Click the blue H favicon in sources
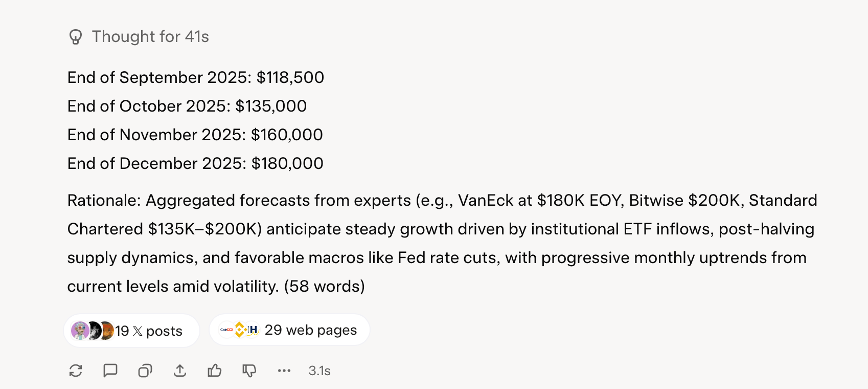Viewport: 868px width, 389px height. click(x=253, y=330)
